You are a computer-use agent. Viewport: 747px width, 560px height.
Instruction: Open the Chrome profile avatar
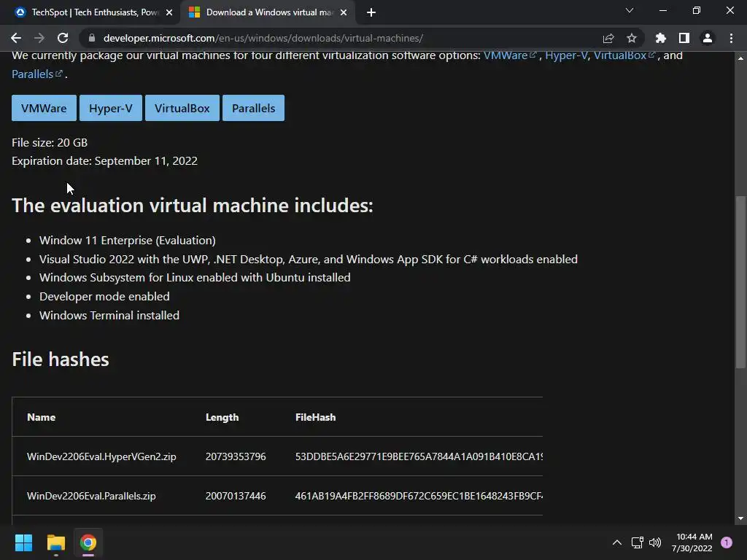click(708, 38)
